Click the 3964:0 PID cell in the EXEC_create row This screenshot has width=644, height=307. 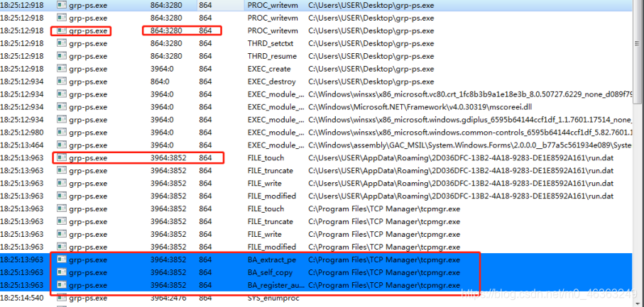pyautogui.click(x=162, y=69)
